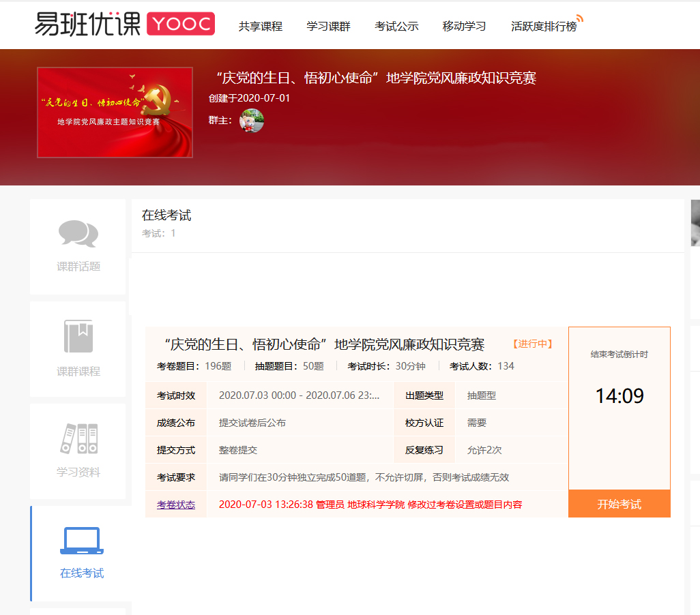This screenshot has width=700, height=615.
Task: Click the 易班优课 YOOC logo
Action: (x=124, y=24)
